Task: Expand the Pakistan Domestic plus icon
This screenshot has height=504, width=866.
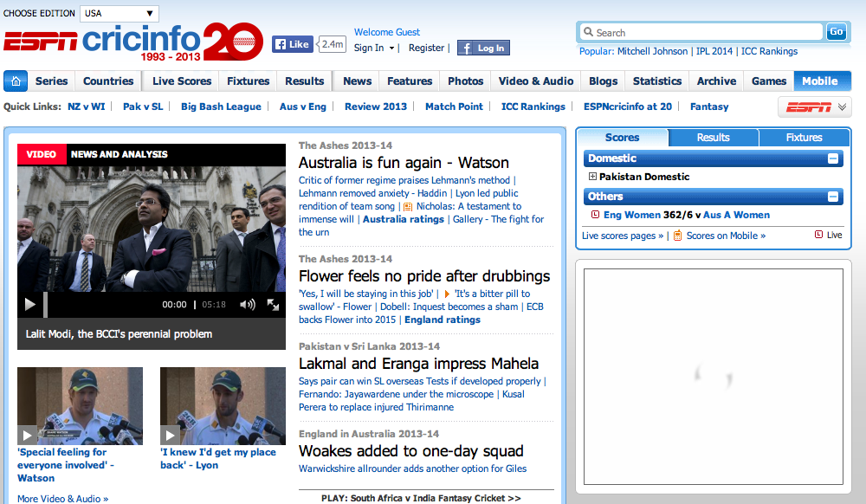Action: coord(592,177)
